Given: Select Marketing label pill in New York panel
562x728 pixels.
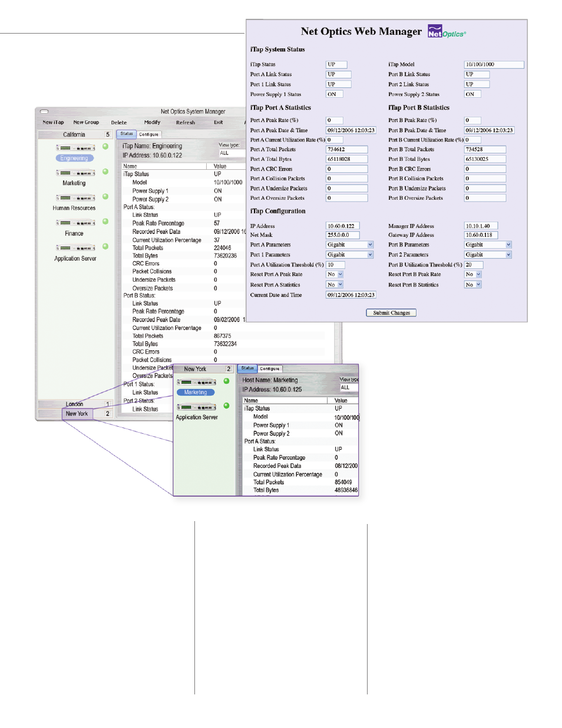Looking at the screenshot, I should point(196,392).
